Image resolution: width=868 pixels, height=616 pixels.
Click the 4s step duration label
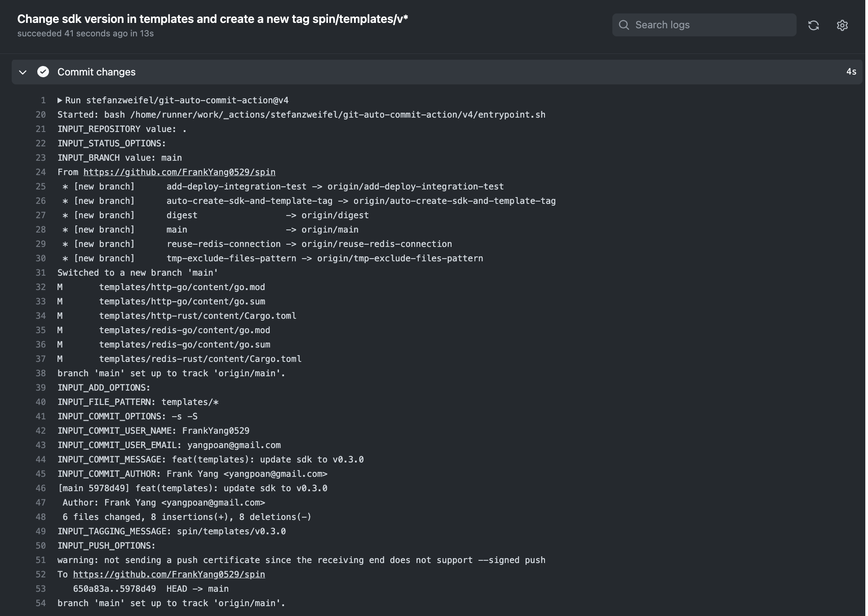pos(851,72)
